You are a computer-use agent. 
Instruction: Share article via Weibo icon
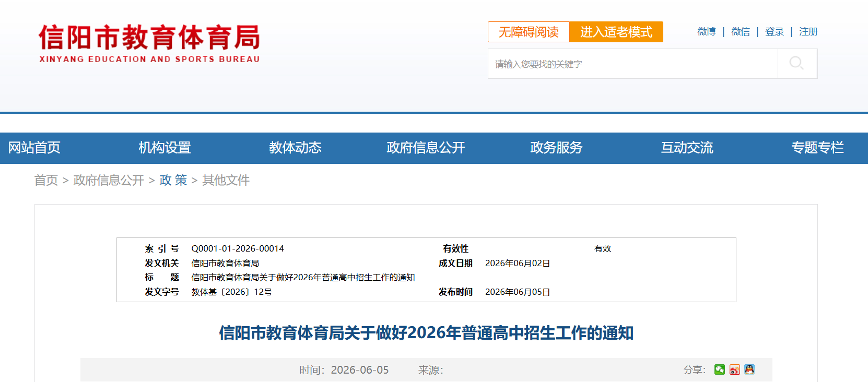tap(735, 369)
